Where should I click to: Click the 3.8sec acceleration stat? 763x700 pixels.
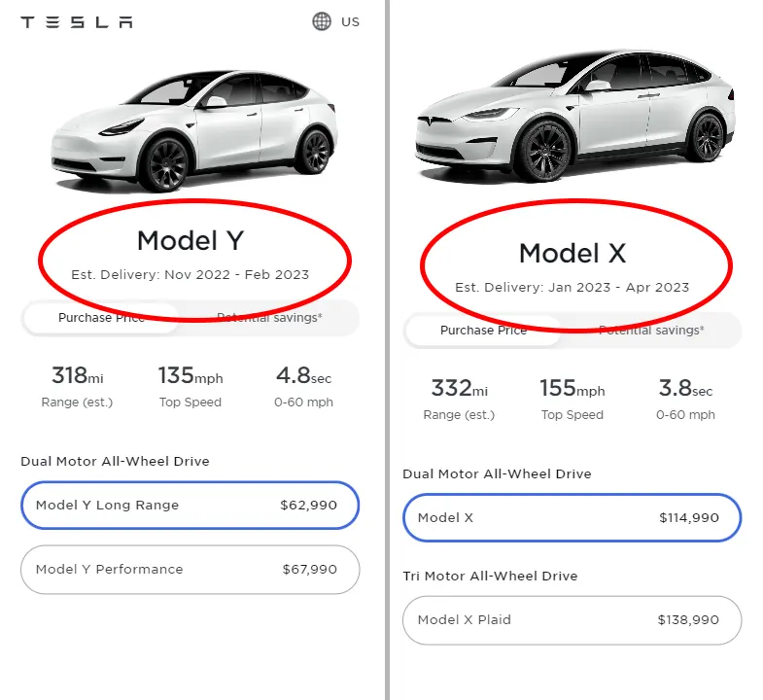[685, 398]
